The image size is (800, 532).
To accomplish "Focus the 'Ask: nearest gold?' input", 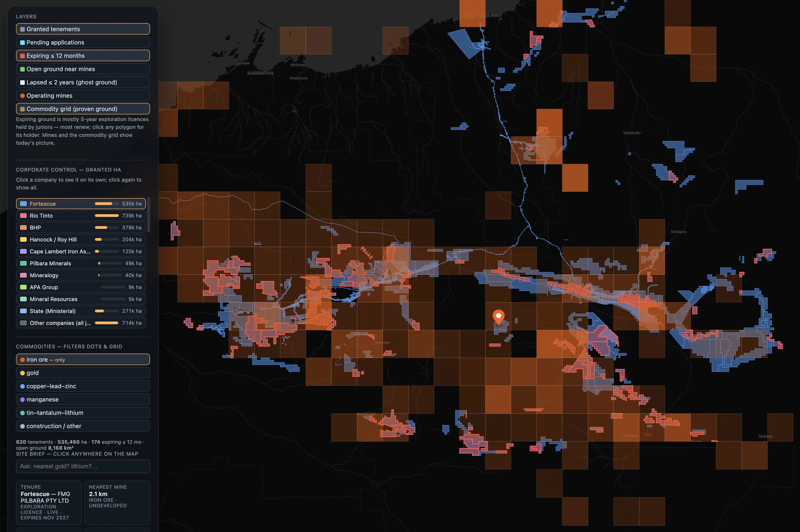I will click(x=83, y=466).
